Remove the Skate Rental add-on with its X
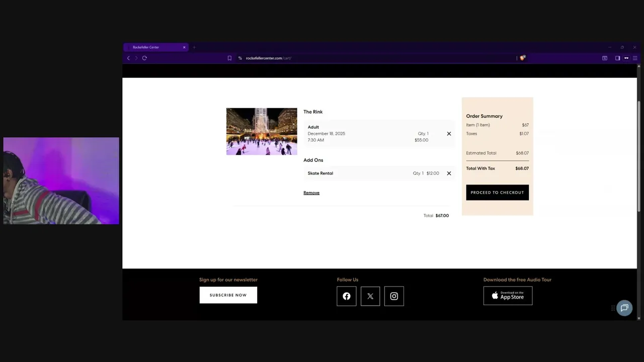 coord(449,173)
